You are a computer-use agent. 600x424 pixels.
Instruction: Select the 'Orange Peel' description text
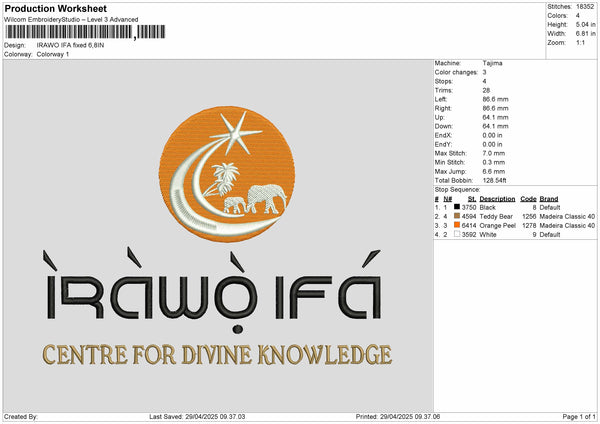[497, 226]
